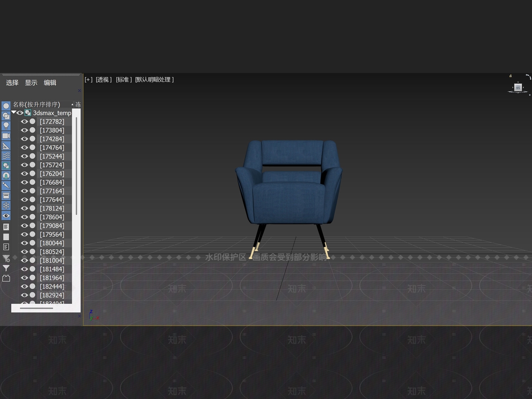The height and width of the screenshot is (399, 532).
Task: Click the 3dsmax_temp group type icon
Action: [28, 113]
